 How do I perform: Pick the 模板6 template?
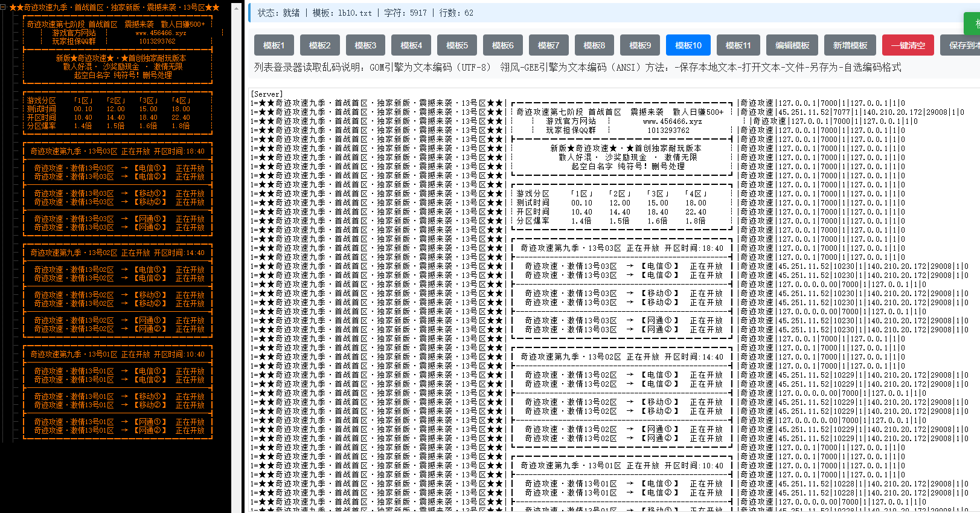[502, 45]
